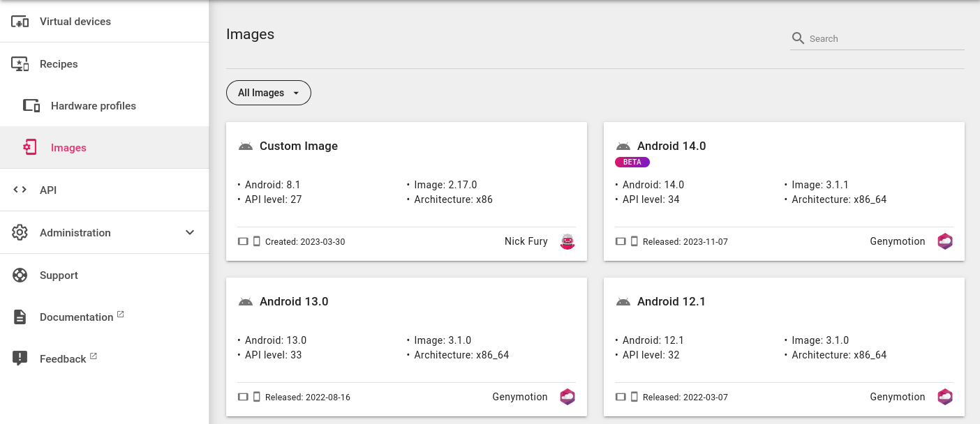Viewport: 980px width, 424px height.
Task: Toggle the BETA badge on Android 14.0
Action: coord(632,162)
